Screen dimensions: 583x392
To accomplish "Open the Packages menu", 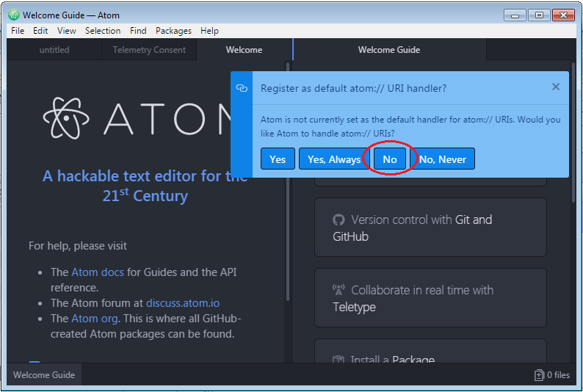I will [x=173, y=31].
